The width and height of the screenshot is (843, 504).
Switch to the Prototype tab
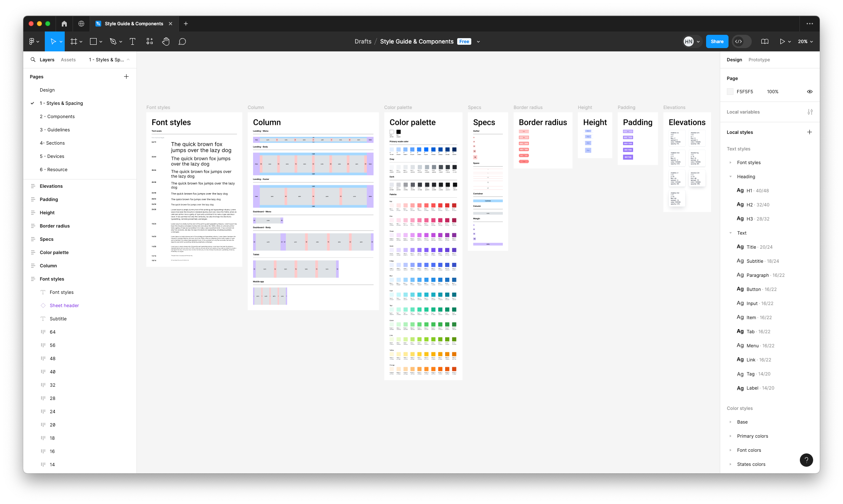pyautogui.click(x=759, y=60)
